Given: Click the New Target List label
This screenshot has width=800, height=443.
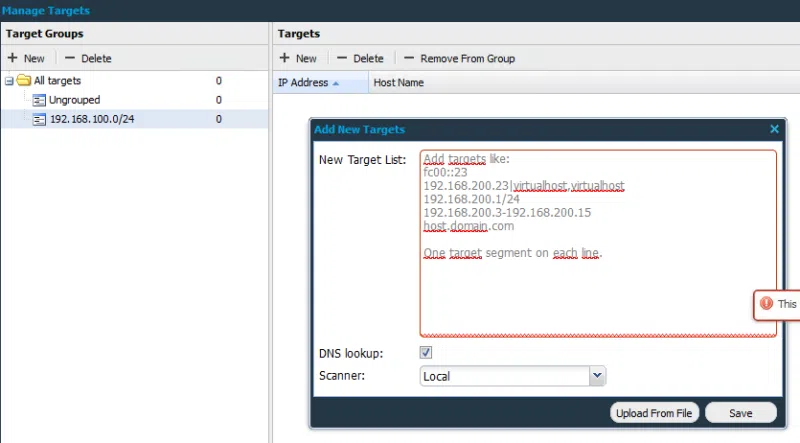Looking at the screenshot, I should (x=362, y=160).
